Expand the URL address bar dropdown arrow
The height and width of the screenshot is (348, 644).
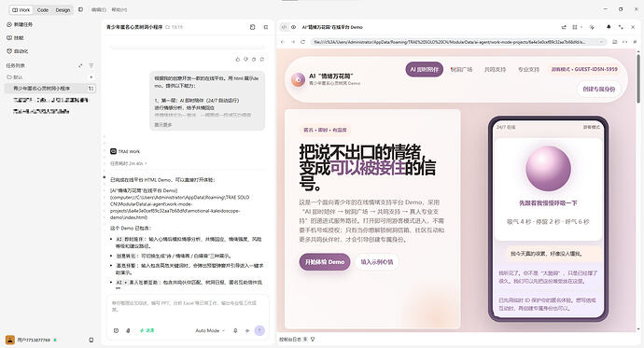(601, 42)
